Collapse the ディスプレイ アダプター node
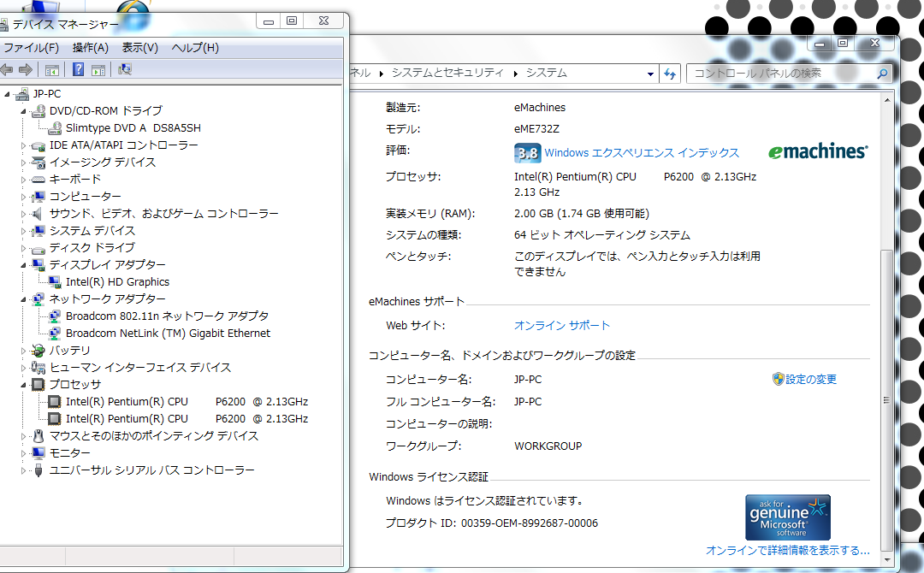 coord(24,266)
